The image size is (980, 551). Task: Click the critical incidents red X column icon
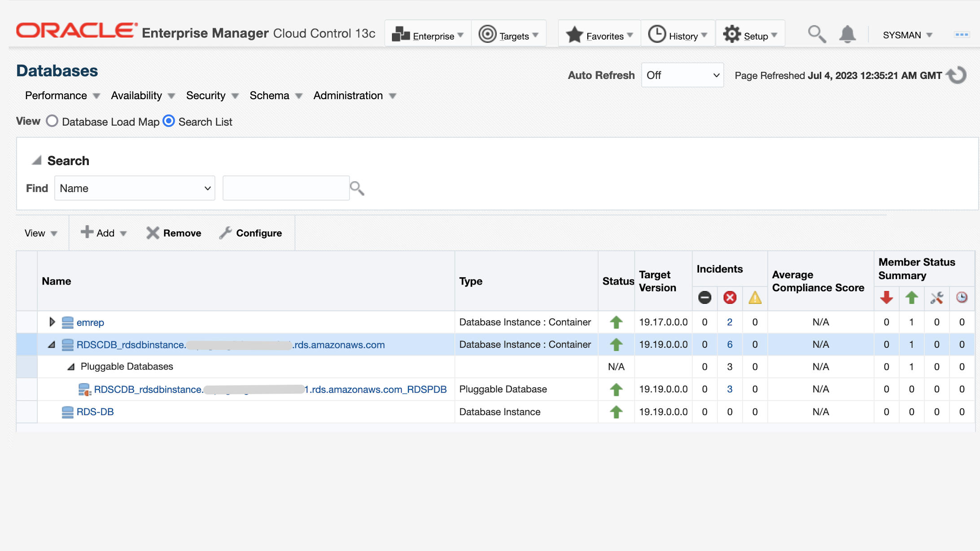[x=730, y=297]
